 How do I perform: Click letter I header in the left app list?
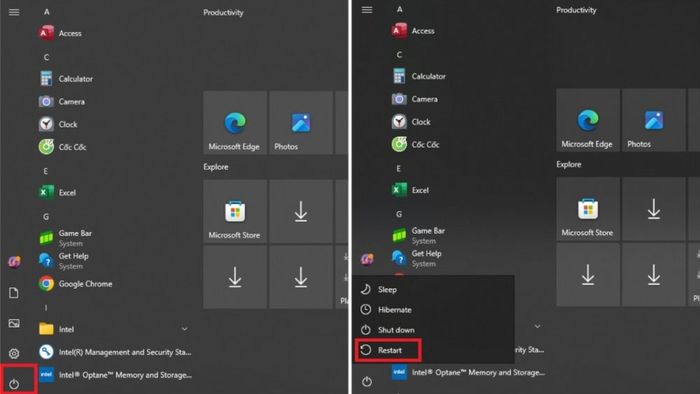[x=46, y=308]
